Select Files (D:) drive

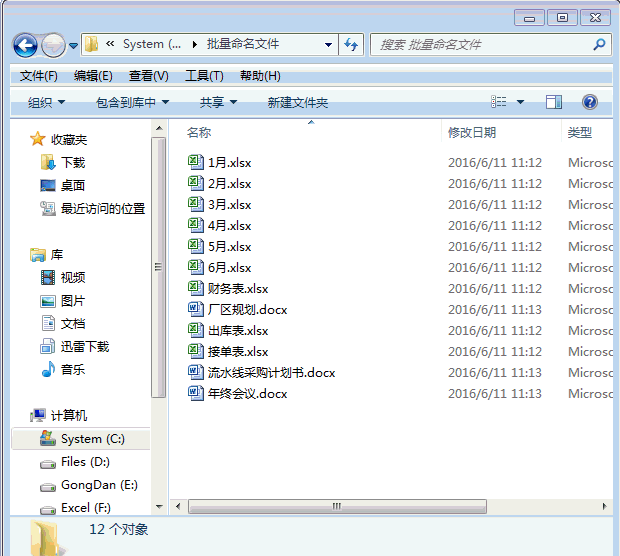pyautogui.click(x=75, y=462)
